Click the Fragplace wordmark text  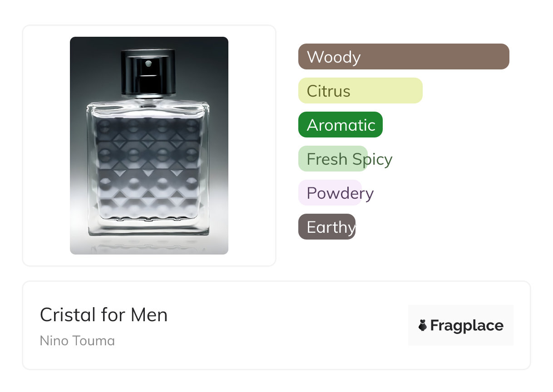(x=467, y=325)
